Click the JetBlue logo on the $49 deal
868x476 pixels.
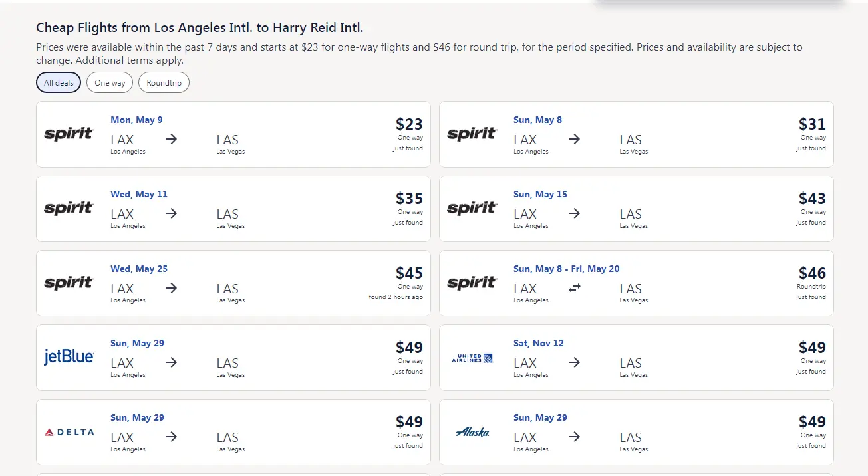coord(69,357)
